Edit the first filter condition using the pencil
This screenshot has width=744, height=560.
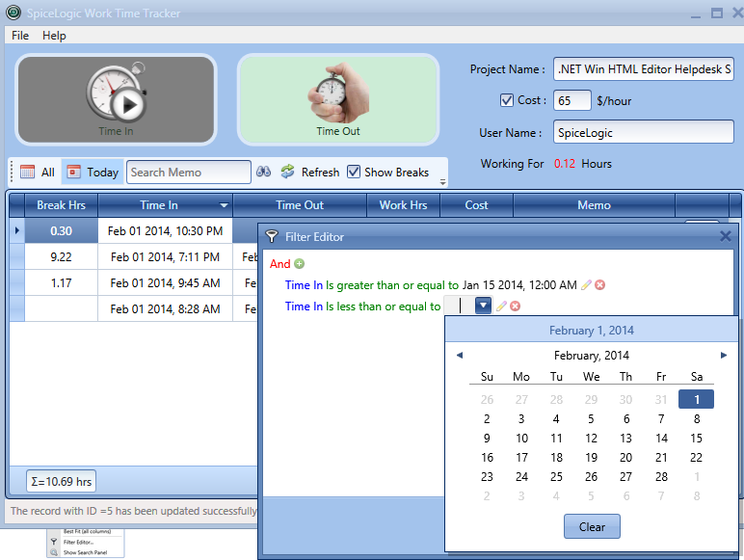coord(586,285)
